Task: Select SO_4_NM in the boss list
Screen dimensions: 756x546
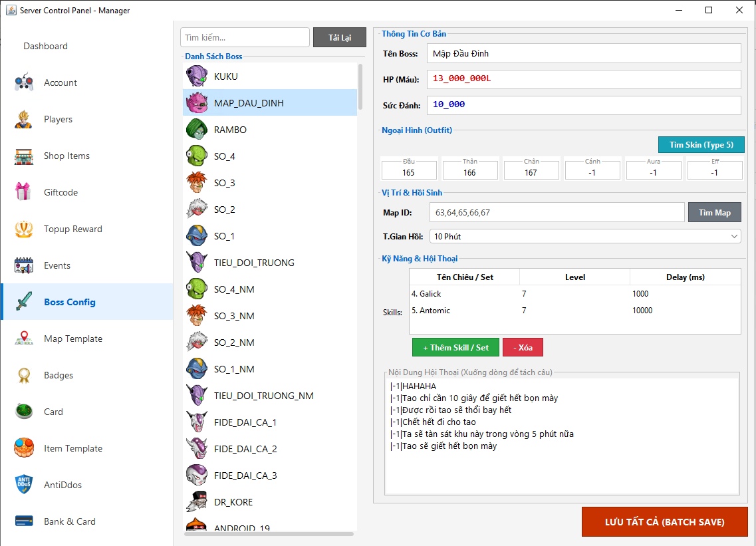Action: pyautogui.click(x=270, y=289)
